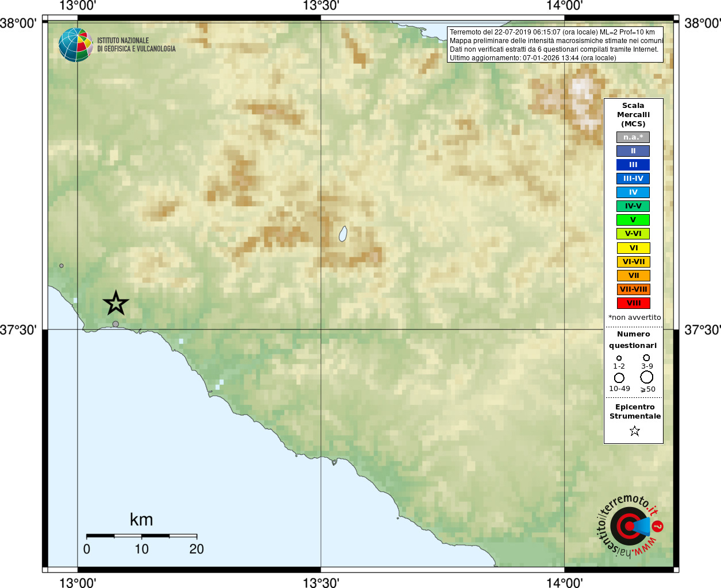Click the INGV globe logo
Image resolution: width=721 pixels, height=588 pixels.
76,45
